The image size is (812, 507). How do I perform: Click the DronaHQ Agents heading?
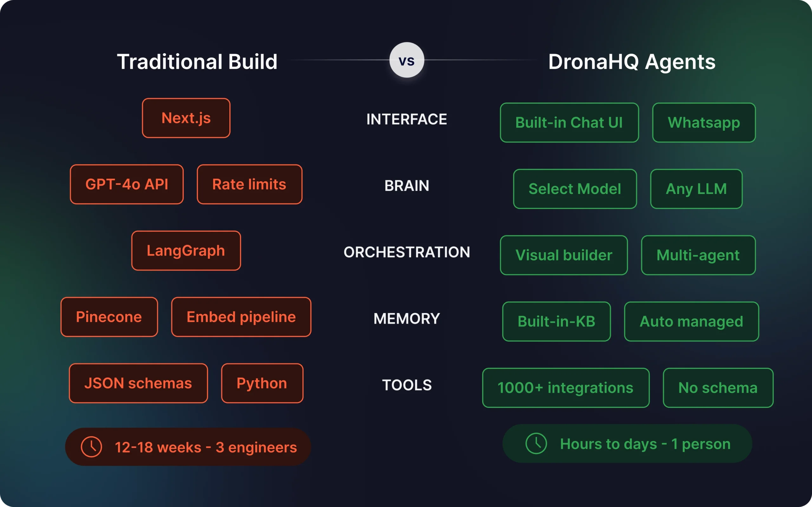coord(632,62)
